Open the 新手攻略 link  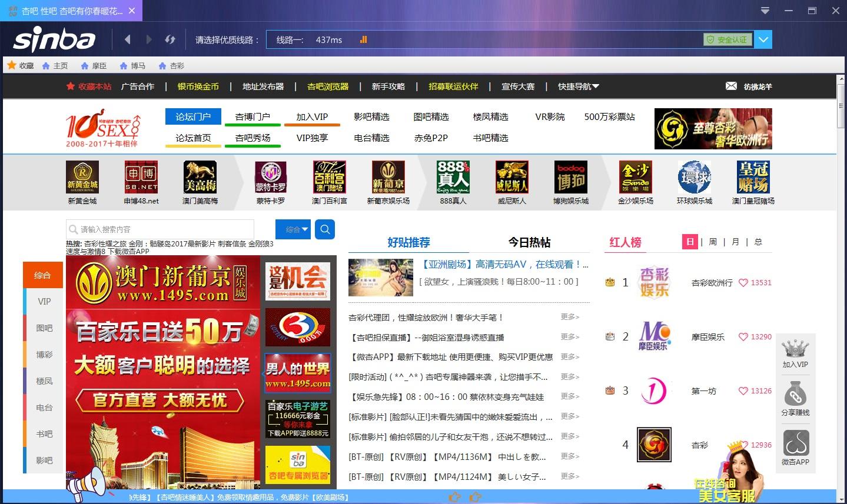click(x=388, y=86)
